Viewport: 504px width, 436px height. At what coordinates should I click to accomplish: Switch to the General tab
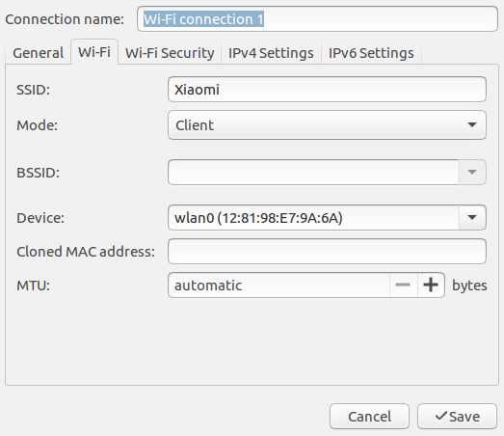38,53
